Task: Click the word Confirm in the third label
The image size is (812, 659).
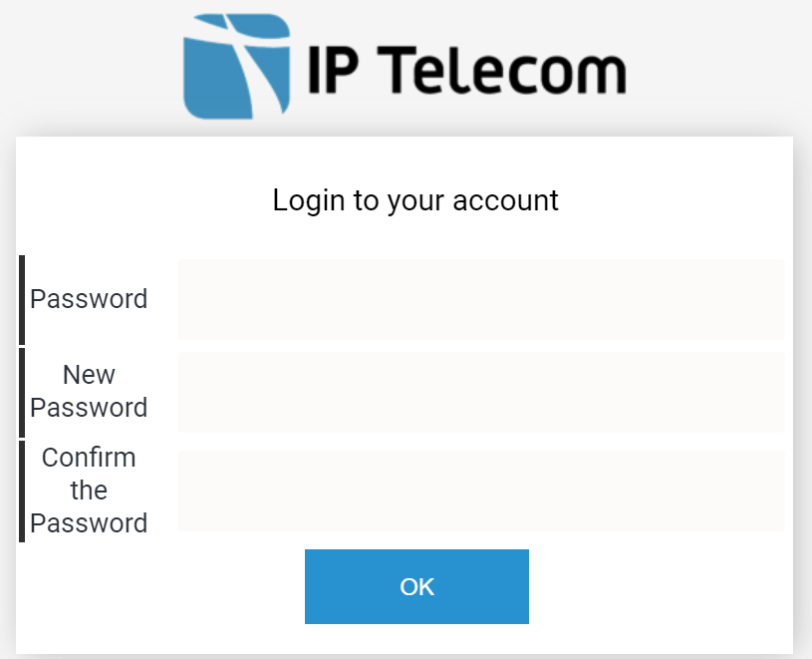Action: [x=89, y=458]
